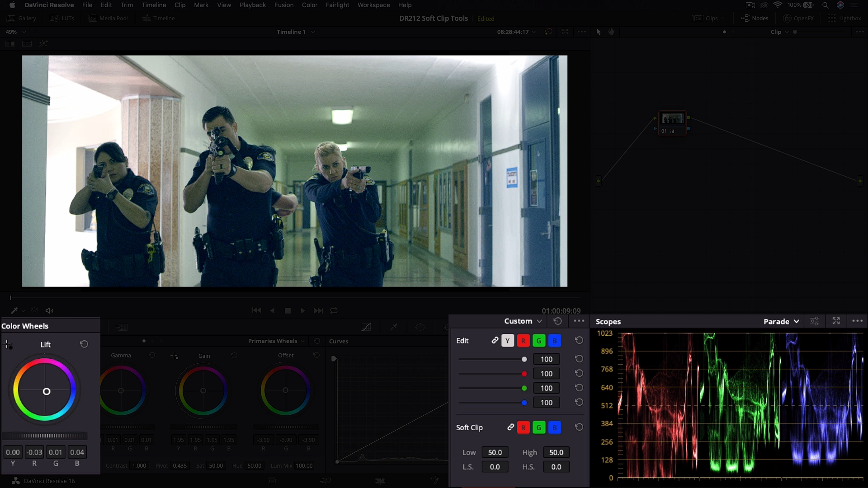868x488 pixels.
Task: Toggle Soft Clip channel link
Action: tap(510, 427)
